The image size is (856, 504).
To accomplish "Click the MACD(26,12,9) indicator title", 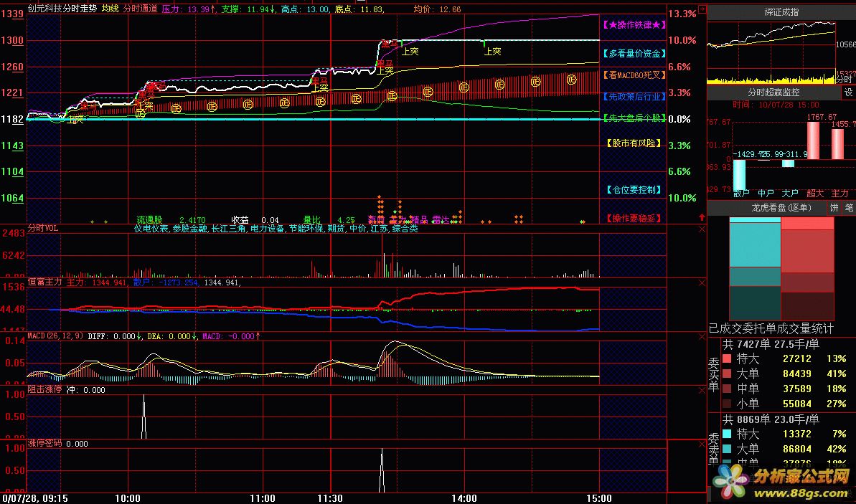I will point(56,336).
